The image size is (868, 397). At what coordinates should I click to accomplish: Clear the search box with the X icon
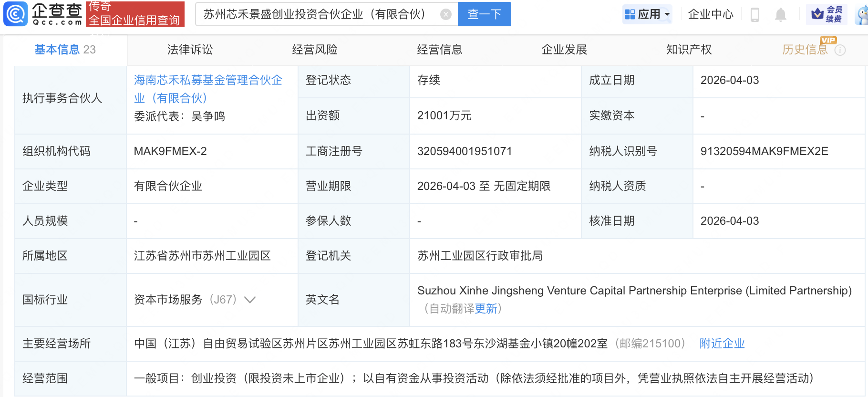click(x=446, y=14)
